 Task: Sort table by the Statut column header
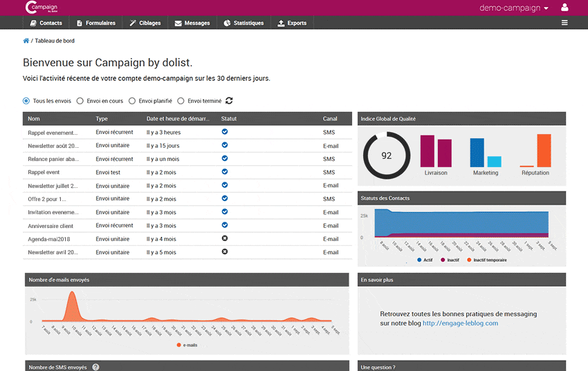click(x=229, y=119)
